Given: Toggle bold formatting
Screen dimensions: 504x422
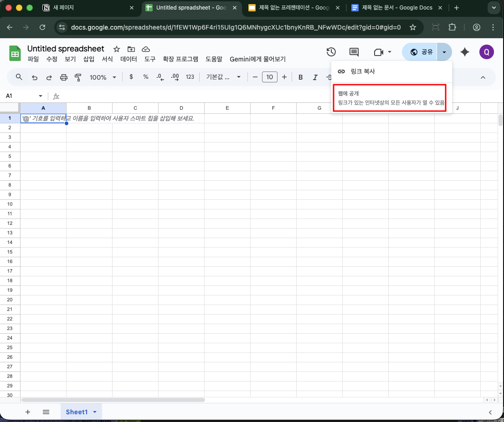Looking at the screenshot, I should [301, 77].
